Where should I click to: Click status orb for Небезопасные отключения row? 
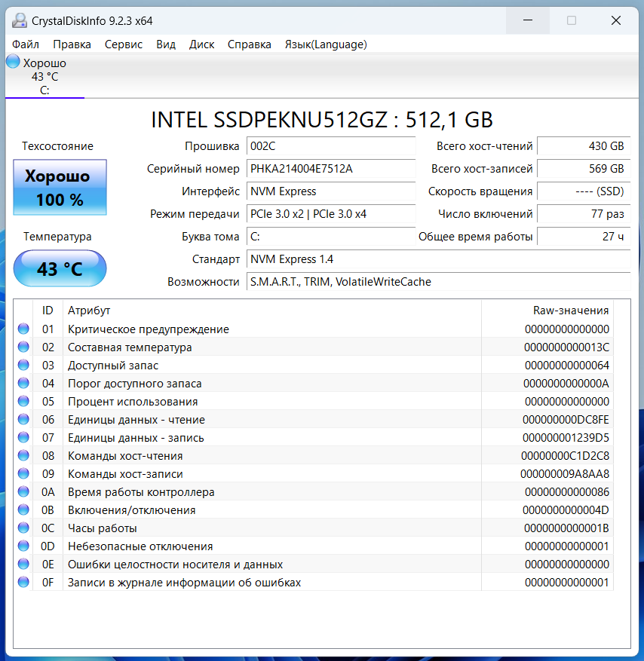tap(23, 546)
